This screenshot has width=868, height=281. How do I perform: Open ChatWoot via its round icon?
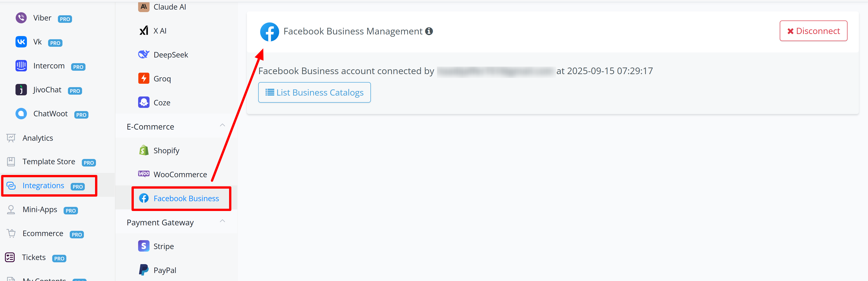[x=21, y=114]
